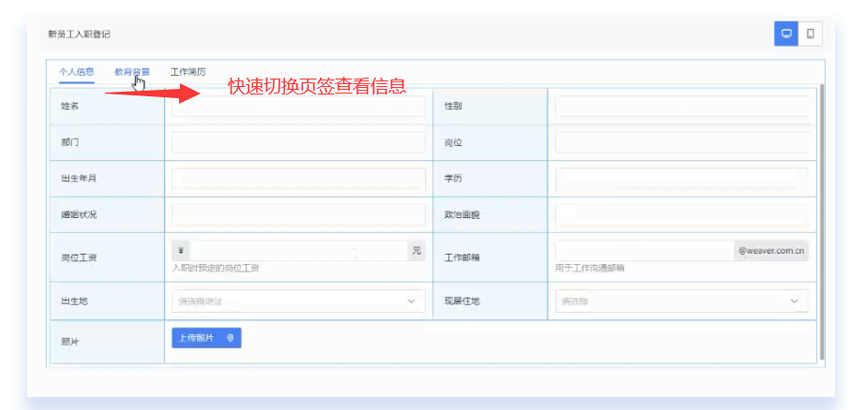Screen dimensions: 861x410
Task: Select the 工作简历 tab
Action: pyautogui.click(x=188, y=72)
